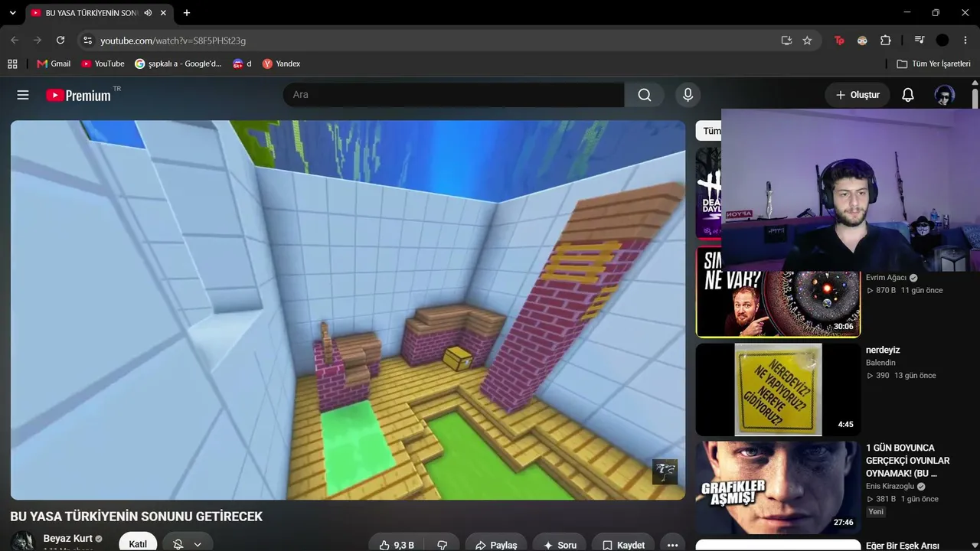The height and width of the screenshot is (551, 980).
Task: Open the Chrome profile circle
Action: (x=942, y=40)
